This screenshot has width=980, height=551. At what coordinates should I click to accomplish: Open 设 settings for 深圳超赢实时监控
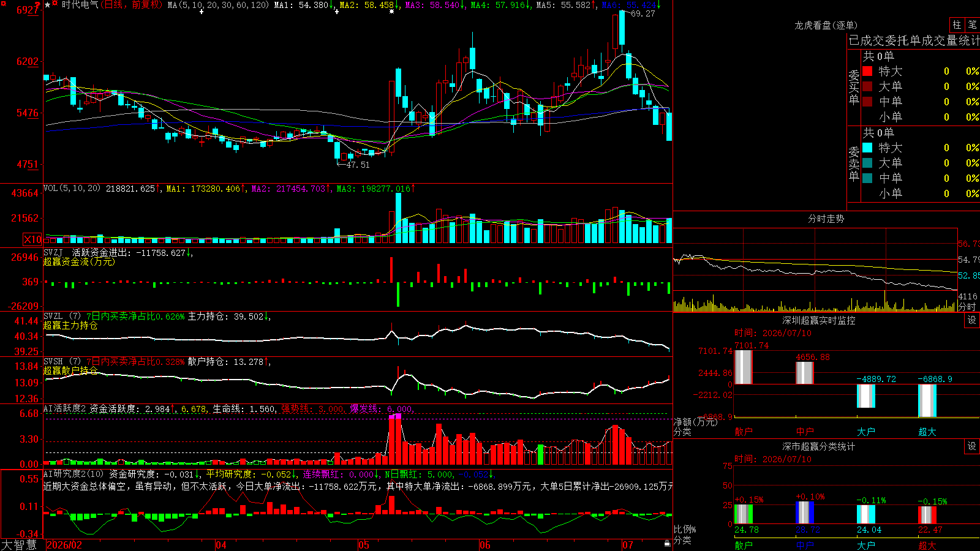coord(972,320)
